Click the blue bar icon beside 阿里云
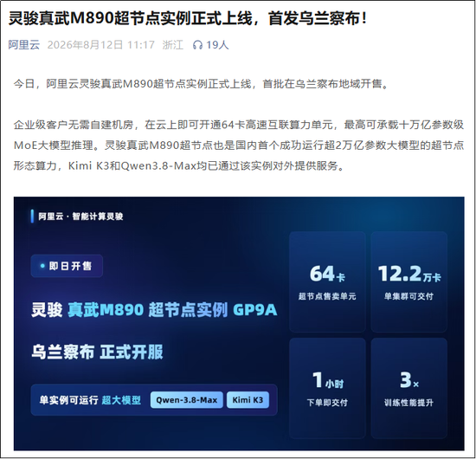The width and height of the screenshot is (476, 459). click(x=32, y=217)
